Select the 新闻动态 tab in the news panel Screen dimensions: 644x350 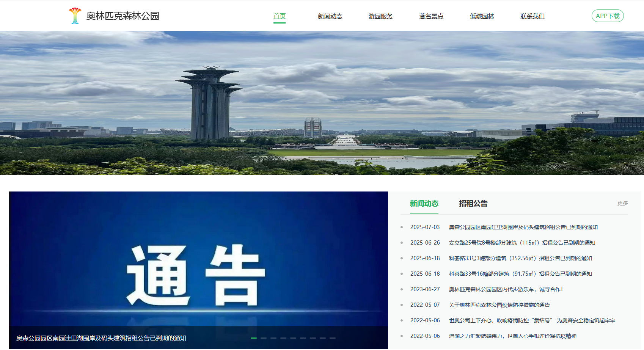[424, 204]
